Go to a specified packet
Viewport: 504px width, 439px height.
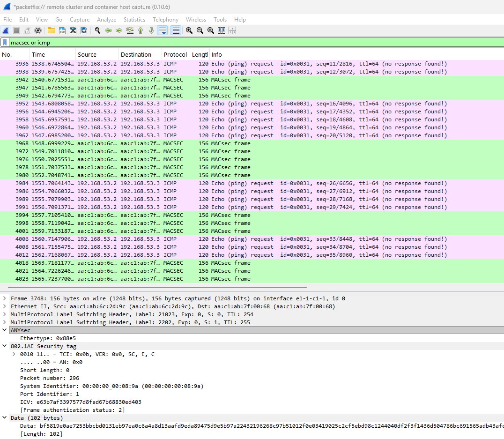point(130,30)
